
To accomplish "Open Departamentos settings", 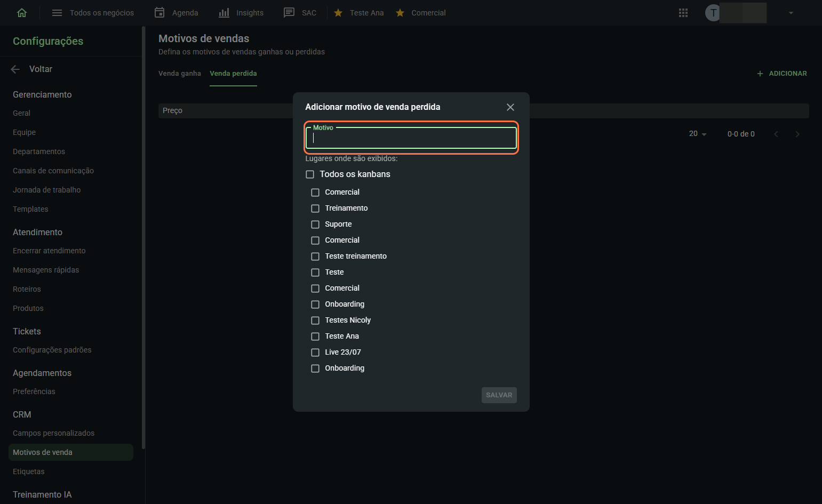I will (39, 151).
